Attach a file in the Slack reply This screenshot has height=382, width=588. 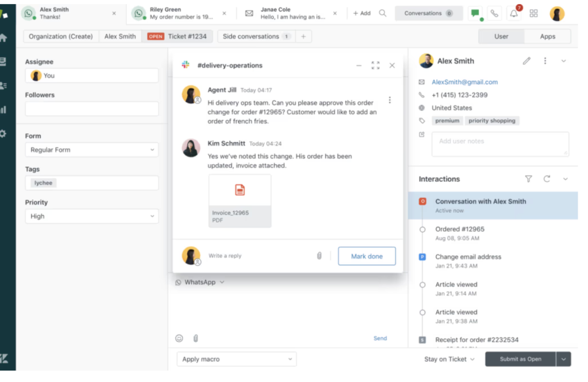click(319, 256)
